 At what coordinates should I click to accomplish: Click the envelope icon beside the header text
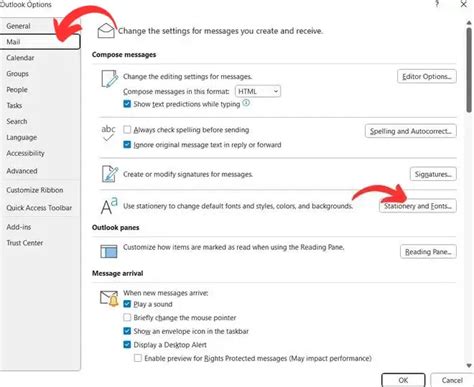click(106, 30)
